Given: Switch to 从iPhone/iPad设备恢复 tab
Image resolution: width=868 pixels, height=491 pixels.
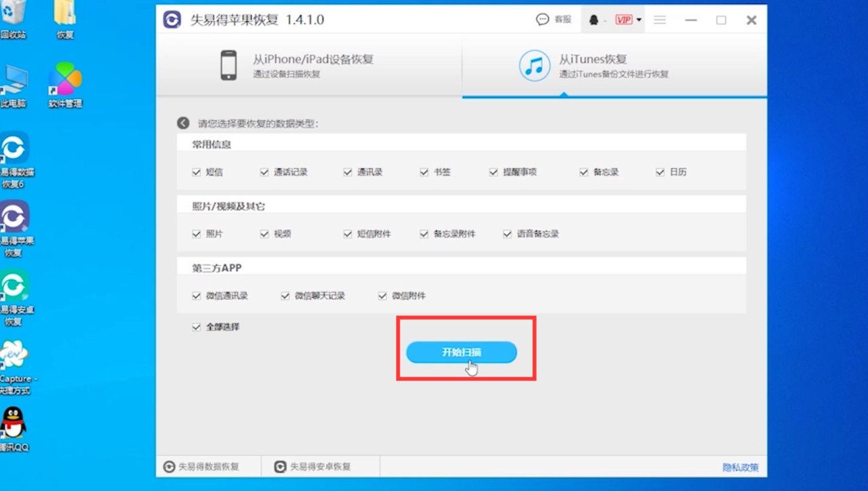Looking at the screenshot, I should coord(309,65).
